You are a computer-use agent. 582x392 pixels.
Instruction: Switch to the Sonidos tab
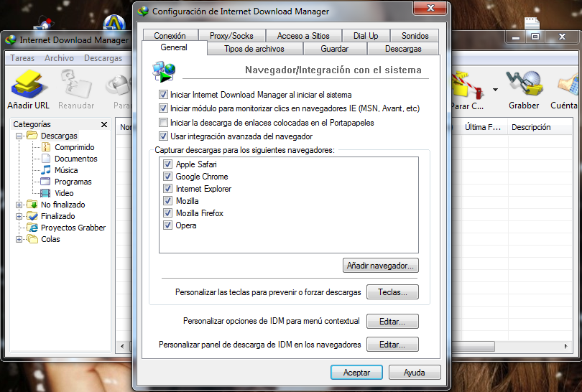[415, 36]
